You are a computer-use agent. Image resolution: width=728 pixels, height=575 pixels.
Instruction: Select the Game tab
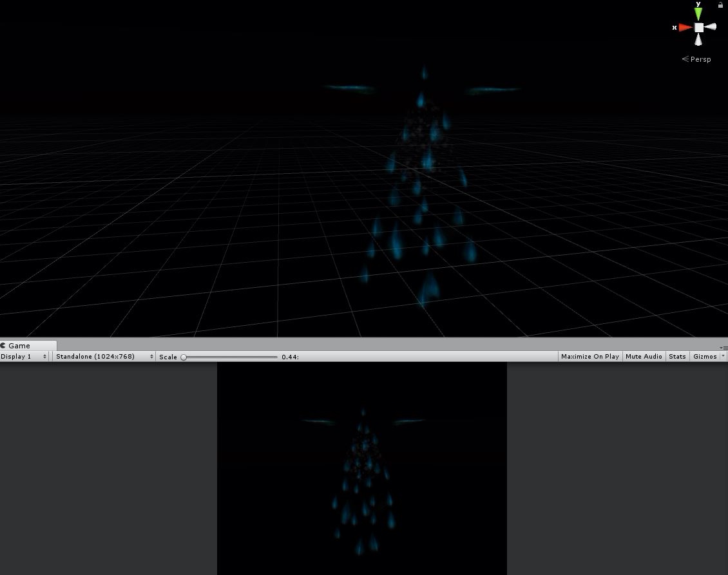(19, 346)
